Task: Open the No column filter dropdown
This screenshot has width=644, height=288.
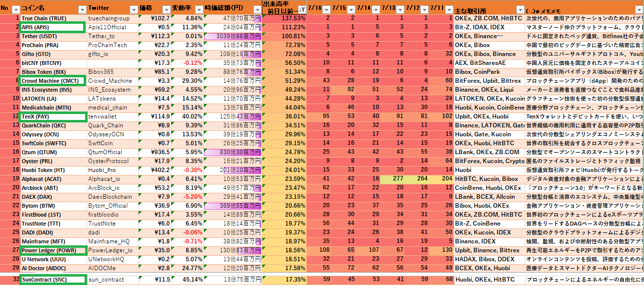Action: pyautogui.click(x=15, y=9)
